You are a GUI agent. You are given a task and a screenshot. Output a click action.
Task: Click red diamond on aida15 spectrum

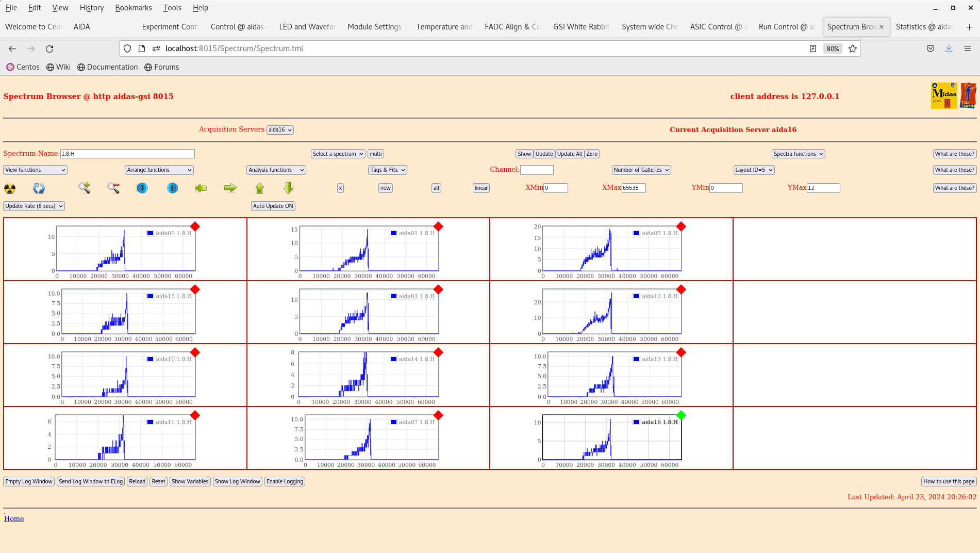tap(195, 289)
